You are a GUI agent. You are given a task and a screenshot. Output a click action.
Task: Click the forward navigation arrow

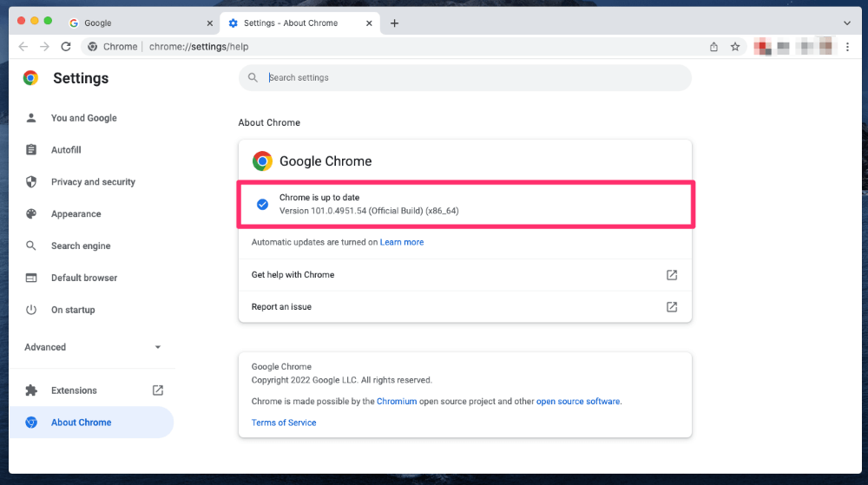[x=44, y=47]
